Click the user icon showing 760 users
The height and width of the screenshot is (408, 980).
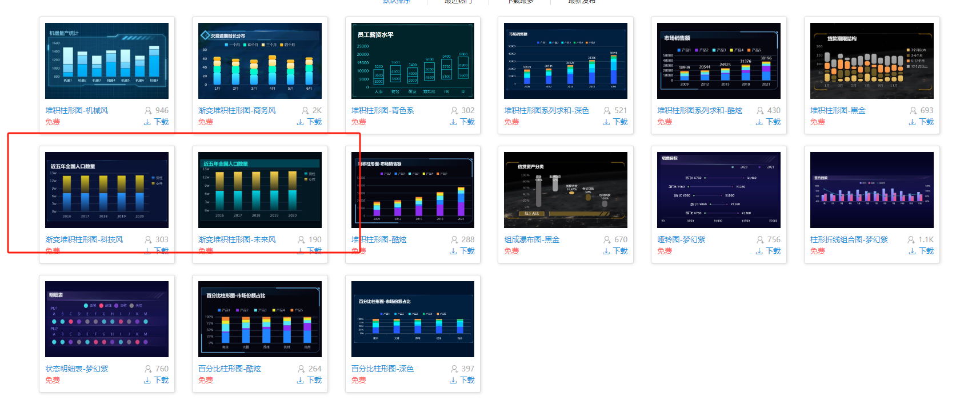pos(148,369)
